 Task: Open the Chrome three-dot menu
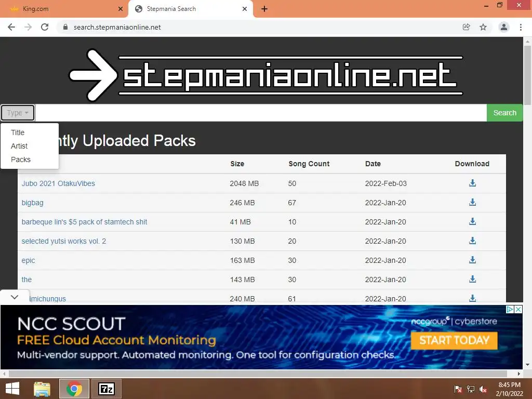click(521, 27)
